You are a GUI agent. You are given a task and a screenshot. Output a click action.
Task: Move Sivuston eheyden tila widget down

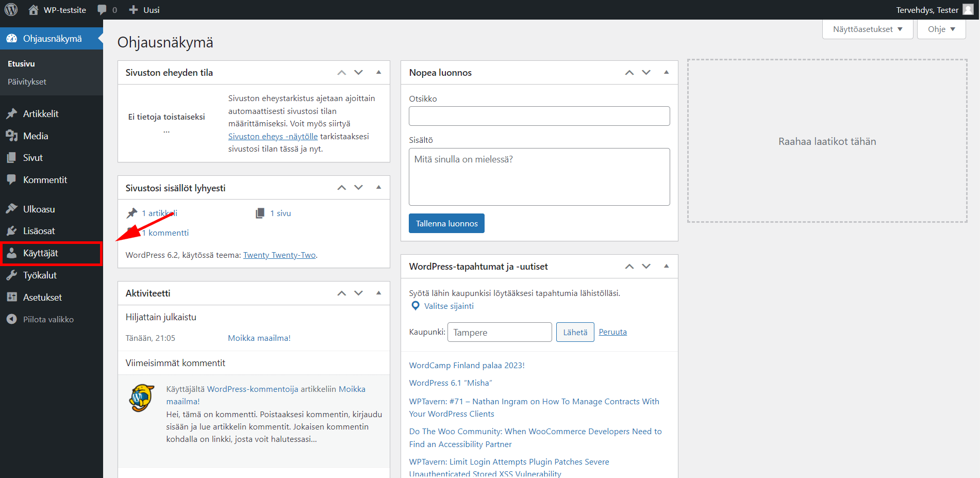click(x=359, y=73)
